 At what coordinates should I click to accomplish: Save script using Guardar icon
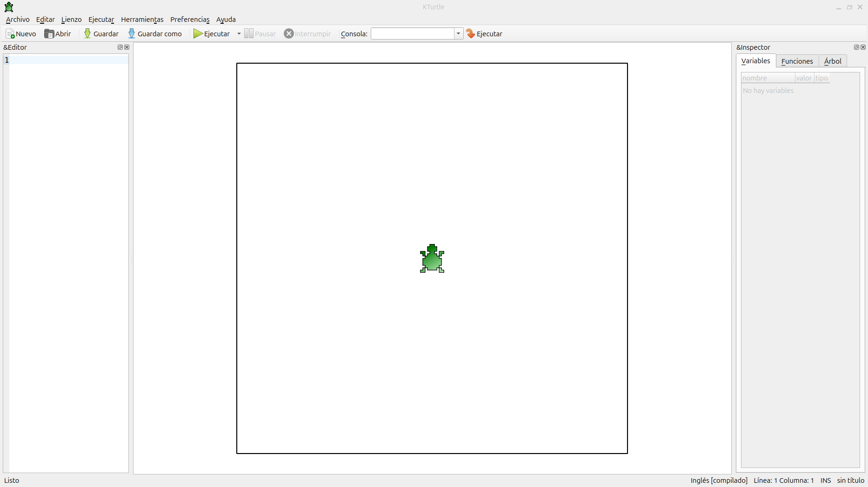tap(87, 34)
